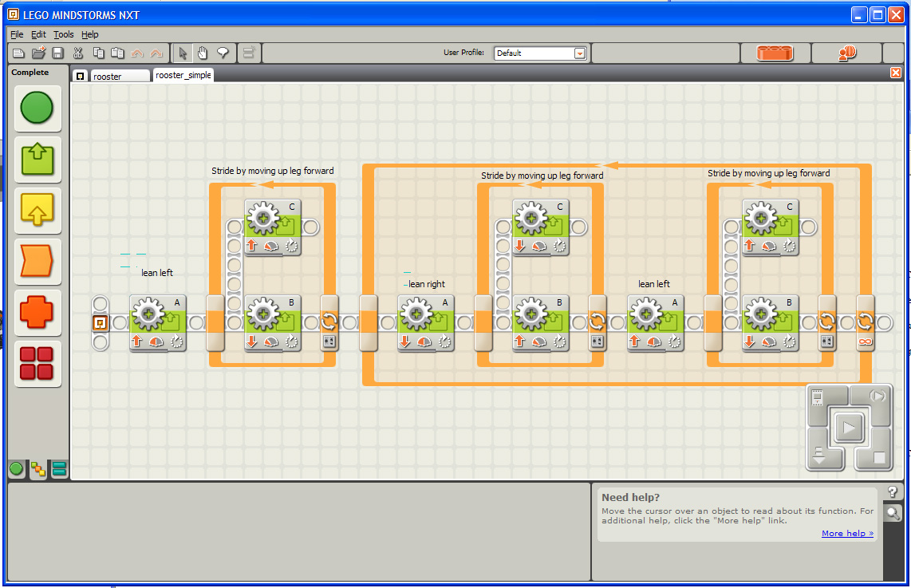Click the New Program toolbar icon

(x=18, y=53)
